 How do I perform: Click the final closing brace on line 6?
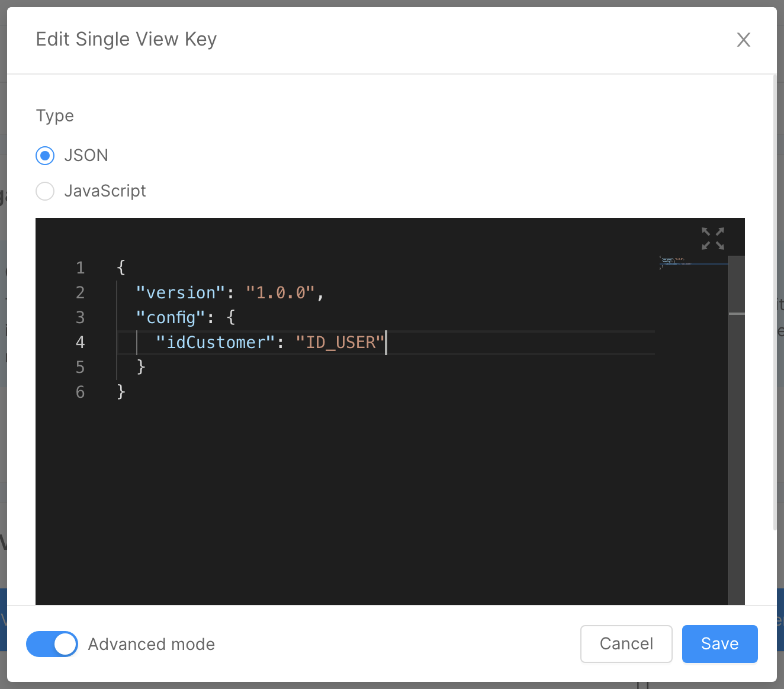(121, 392)
